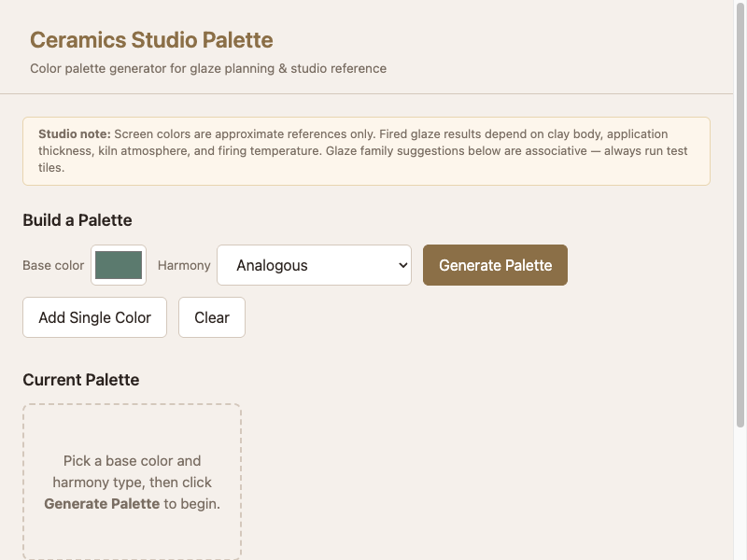The image size is (747, 560).
Task: Open the Base color swatch picker
Action: (x=119, y=265)
